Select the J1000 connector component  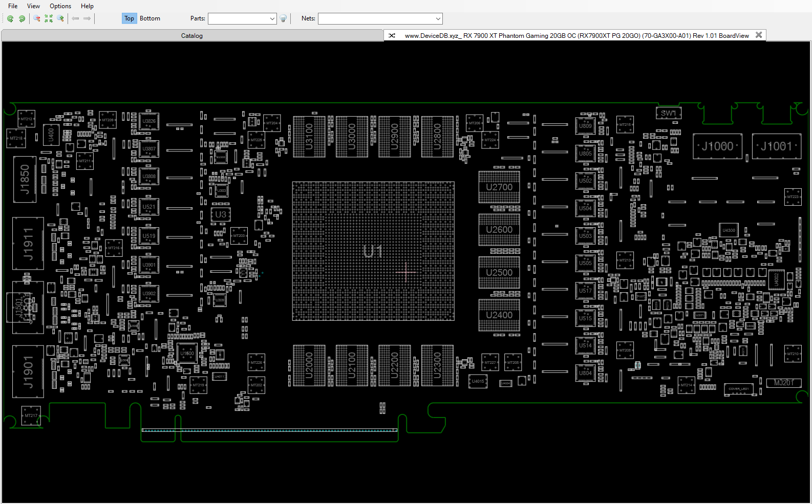tap(717, 146)
